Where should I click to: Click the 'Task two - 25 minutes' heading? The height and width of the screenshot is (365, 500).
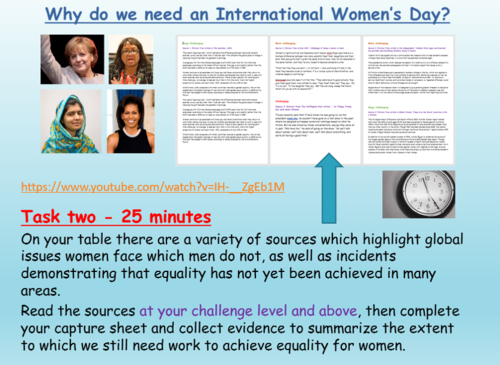point(116,217)
